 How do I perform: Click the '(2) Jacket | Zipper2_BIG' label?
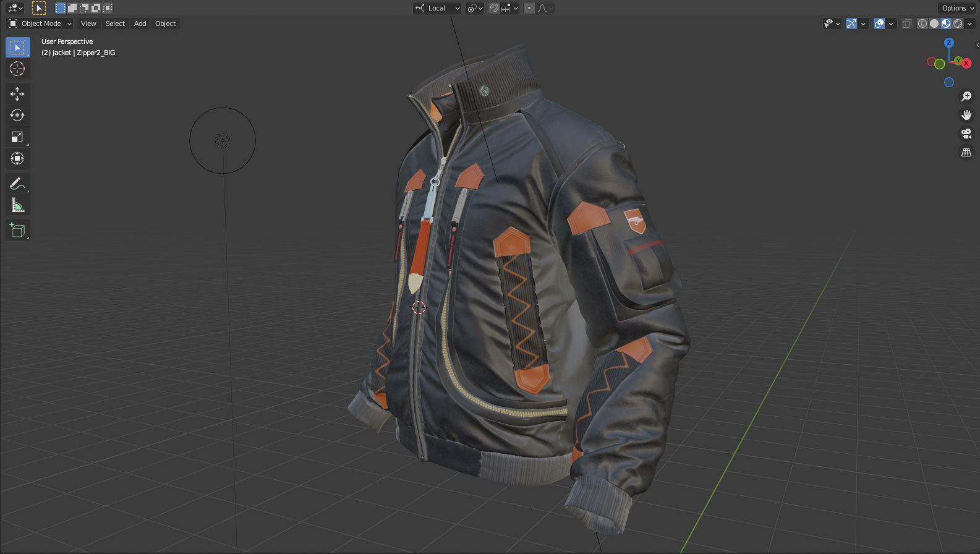[x=78, y=53]
